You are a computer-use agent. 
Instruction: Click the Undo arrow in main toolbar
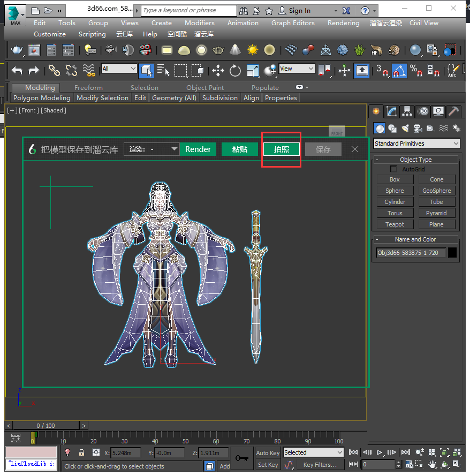point(17,71)
